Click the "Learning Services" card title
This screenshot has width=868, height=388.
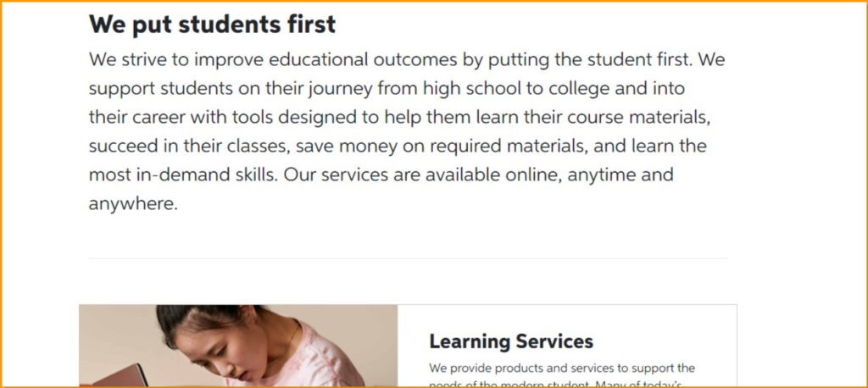click(511, 341)
